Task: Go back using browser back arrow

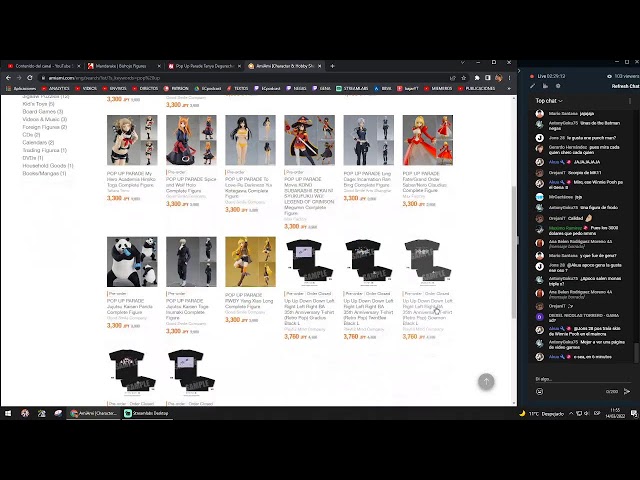Action: click(x=8, y=78)
